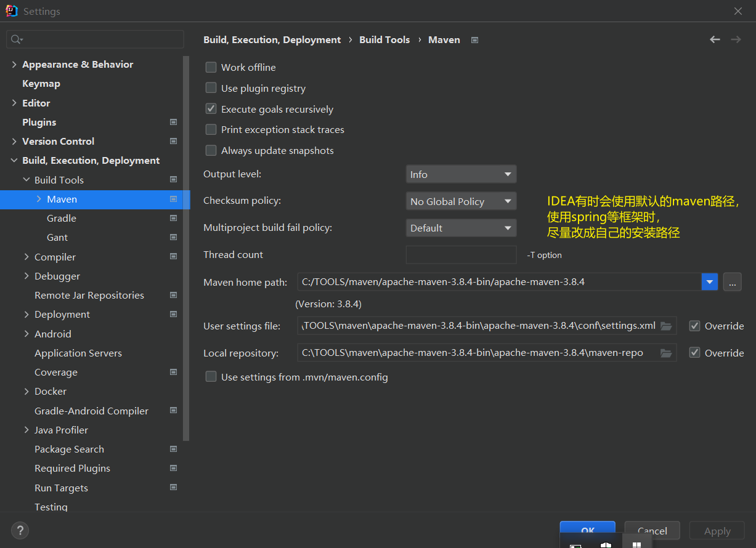Click the IntelliJ IDEA logo in title bar
Screen dimensions: 756x548
coord(12,11)
